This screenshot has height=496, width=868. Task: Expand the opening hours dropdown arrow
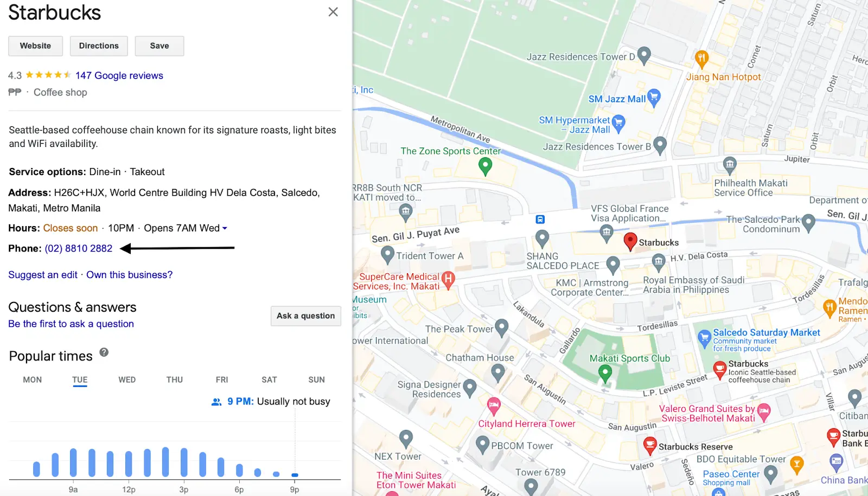[x=225, y=229]
